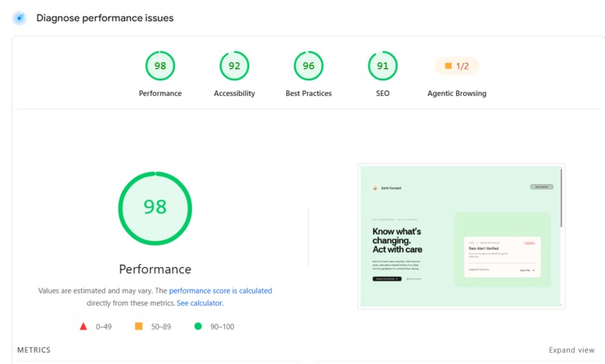The height and width of the screenshot is (364, 605).
Task: Click the orange square 50–89 legend icon
Action: 139,326
